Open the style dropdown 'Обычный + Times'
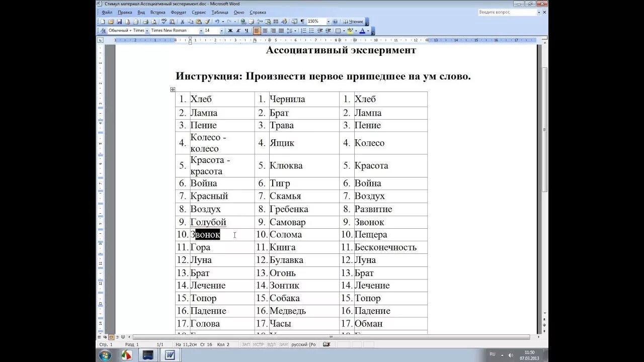644x362 pixels. 147,31
